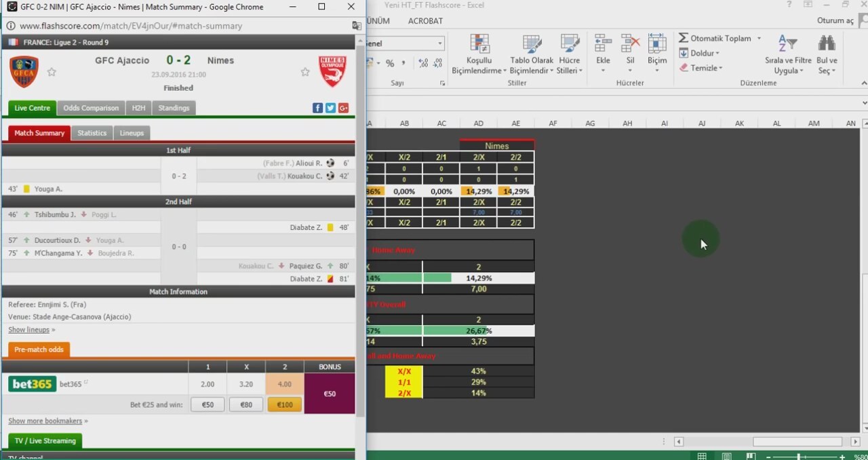This screenshot has width=868, height=460.
Task: Click the page info icon beside URL
Action: click(10, 26)
